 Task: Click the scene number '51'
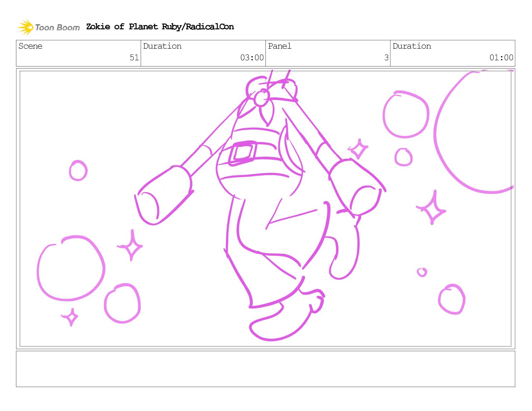pos(134,58)
